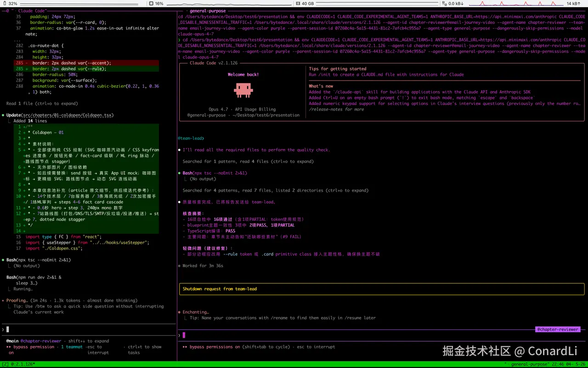This screenshot has width=588, height=368.
Task: Click the CPU chip icon beside 16%
Action: (151, 3)
